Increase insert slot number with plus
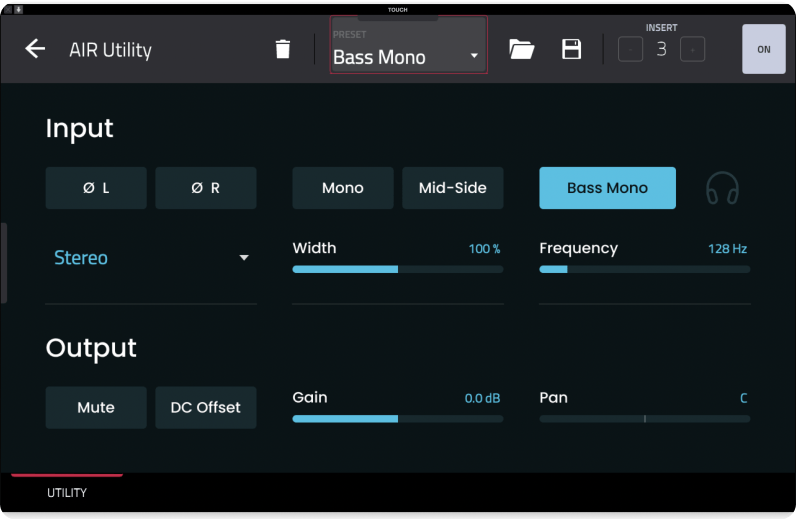 692,49
